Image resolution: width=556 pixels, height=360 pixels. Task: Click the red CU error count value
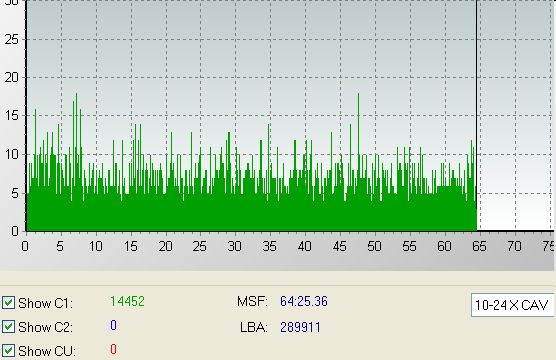tap(113, 349)
